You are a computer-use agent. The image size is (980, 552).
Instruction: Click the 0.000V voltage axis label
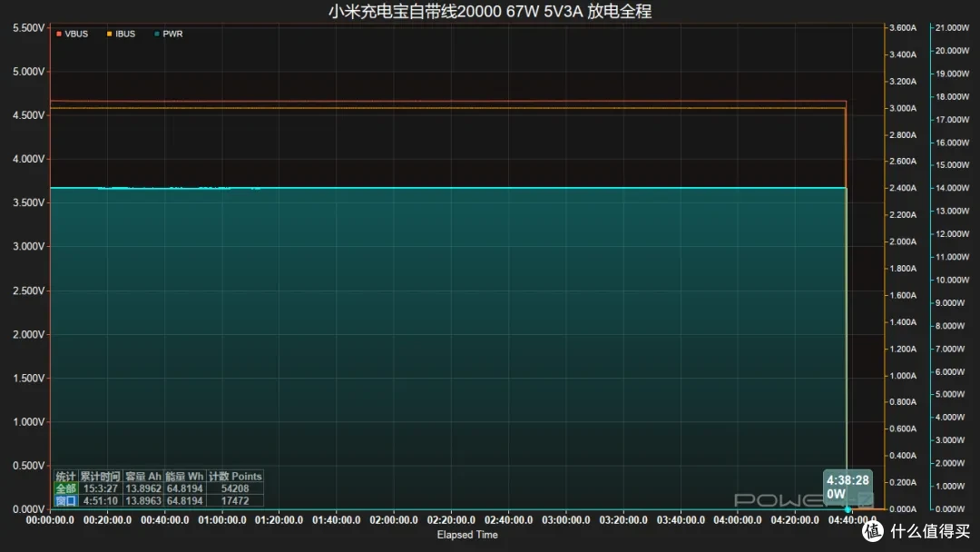point(29,509)
